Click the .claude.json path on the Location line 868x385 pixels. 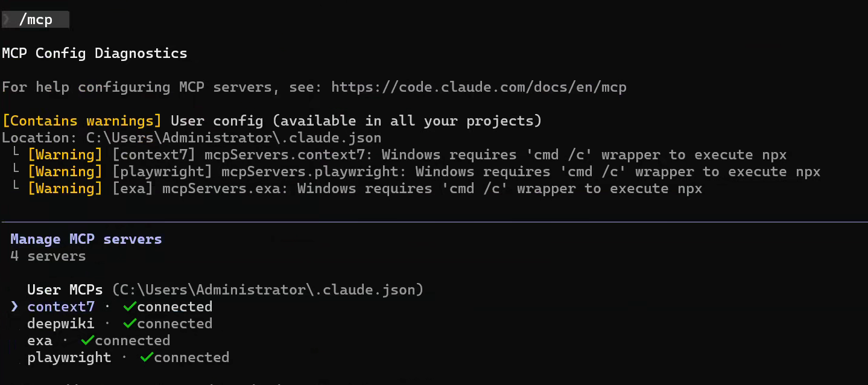233,138
